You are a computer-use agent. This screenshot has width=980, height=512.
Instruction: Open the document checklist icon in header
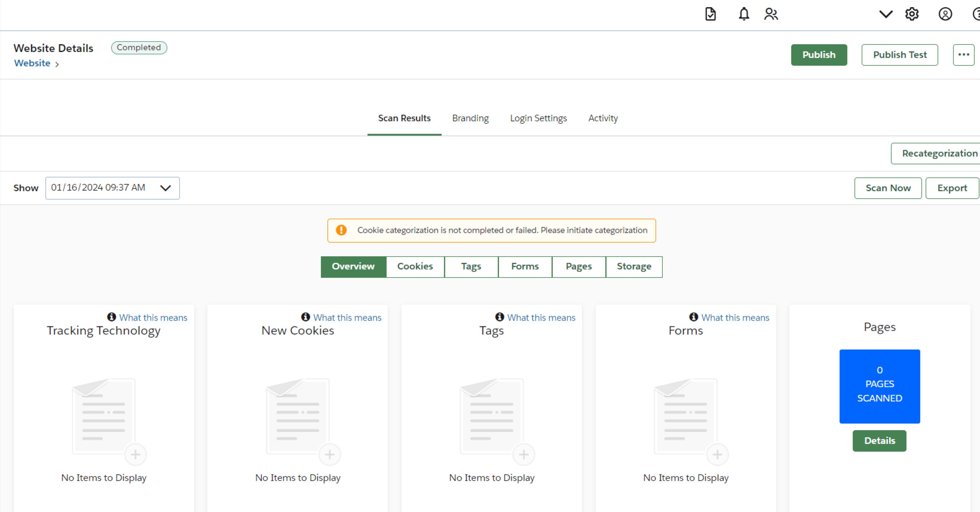pyautogui.click(x=710, y=14)
